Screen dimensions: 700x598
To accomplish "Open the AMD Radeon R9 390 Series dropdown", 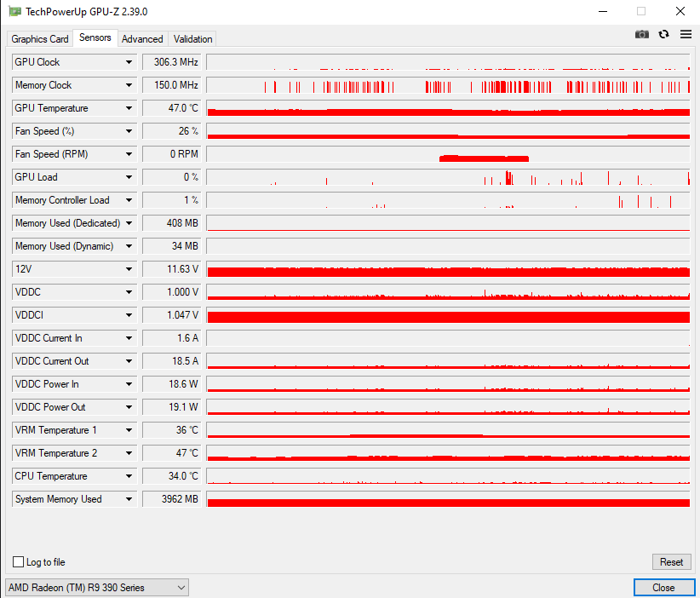I will coord(97,588).
